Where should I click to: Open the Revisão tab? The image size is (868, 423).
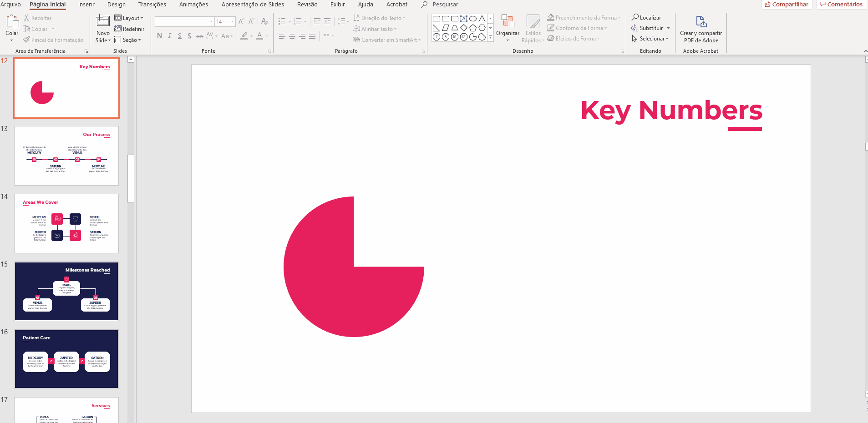pyautogui.click(x=307, y=5)
